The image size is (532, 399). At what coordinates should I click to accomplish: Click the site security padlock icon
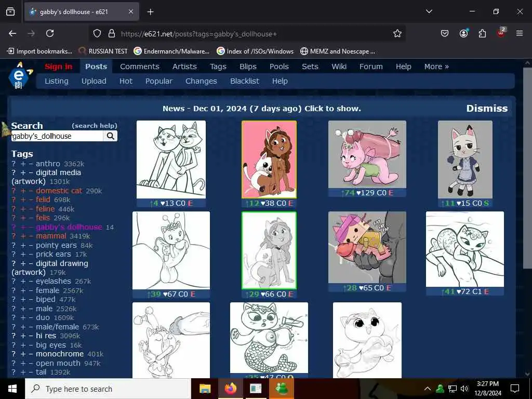point(111,33)
